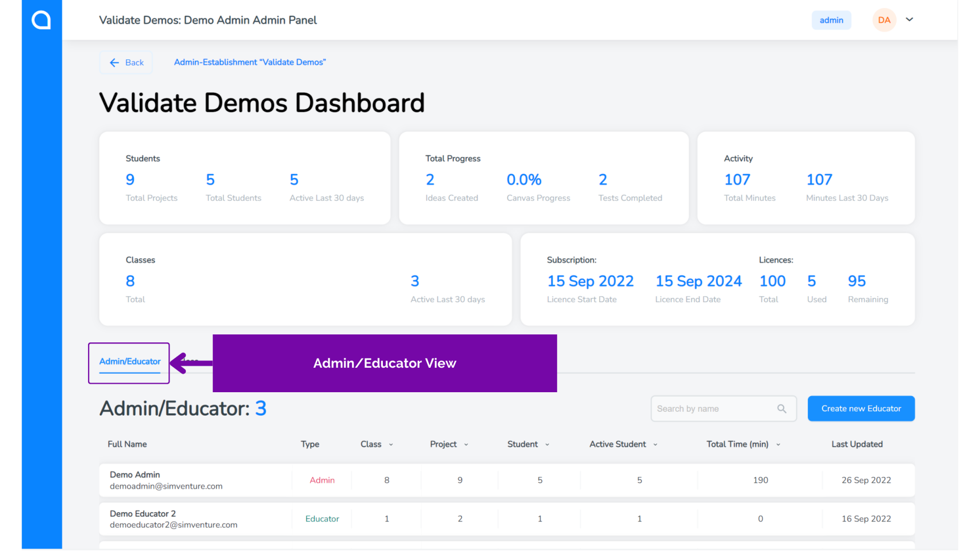Open the Class column sort dropdown

[391, 444]
